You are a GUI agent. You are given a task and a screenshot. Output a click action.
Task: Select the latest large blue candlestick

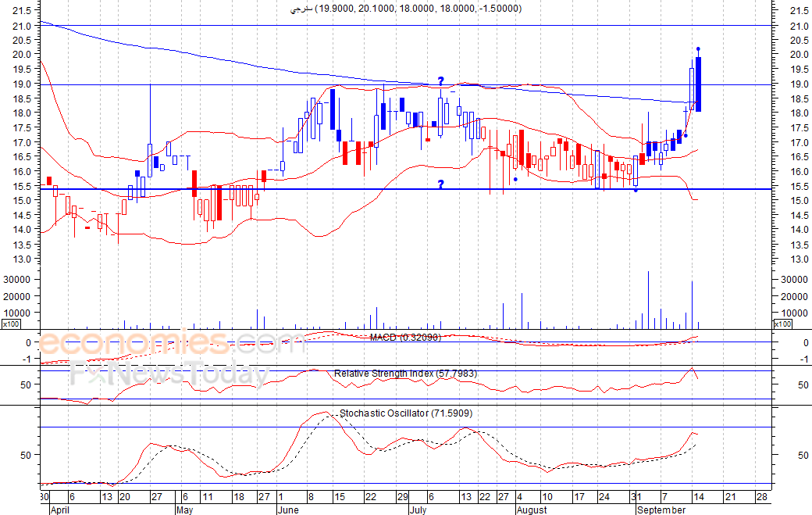(x=698, y=84)
